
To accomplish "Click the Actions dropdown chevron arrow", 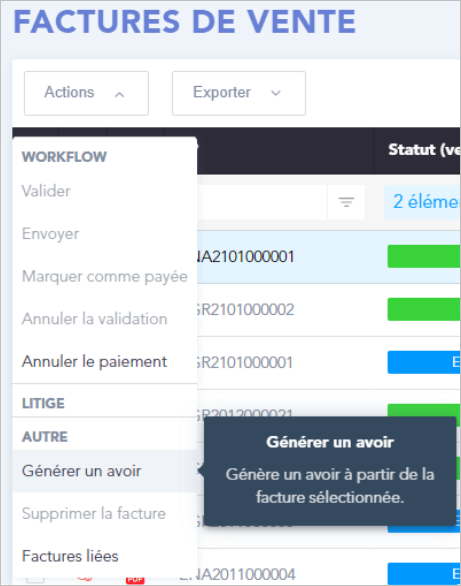I will (x=119, y=94).
